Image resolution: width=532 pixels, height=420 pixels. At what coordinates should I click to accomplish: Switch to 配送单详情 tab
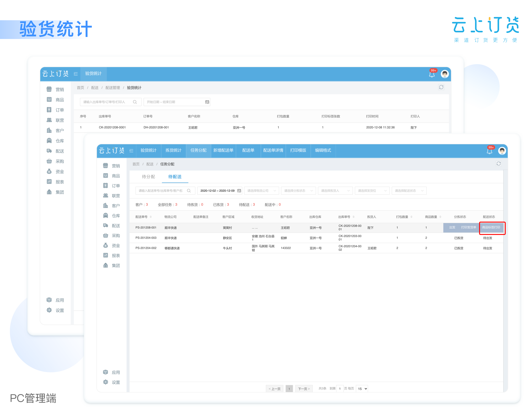pos(273,150)
